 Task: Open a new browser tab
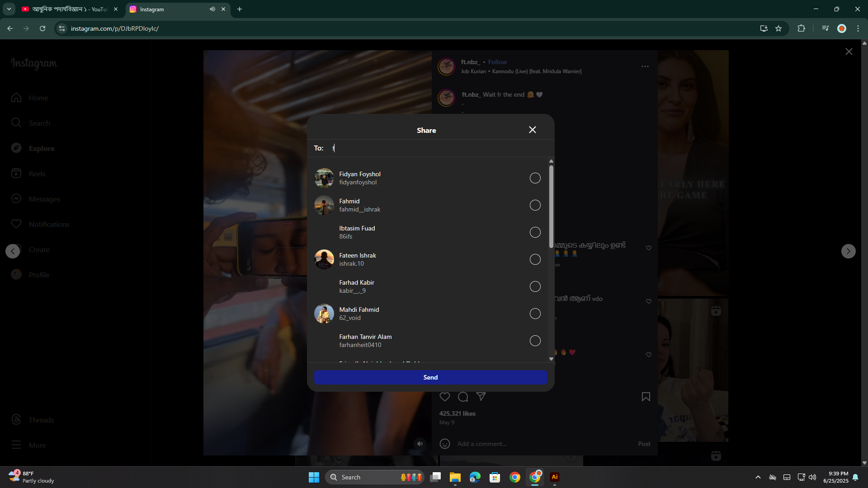coord(240,9)
